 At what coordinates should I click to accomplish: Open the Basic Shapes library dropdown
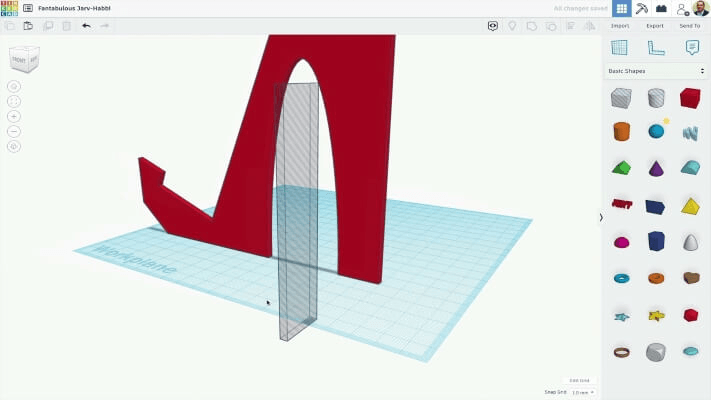[656, 71]
